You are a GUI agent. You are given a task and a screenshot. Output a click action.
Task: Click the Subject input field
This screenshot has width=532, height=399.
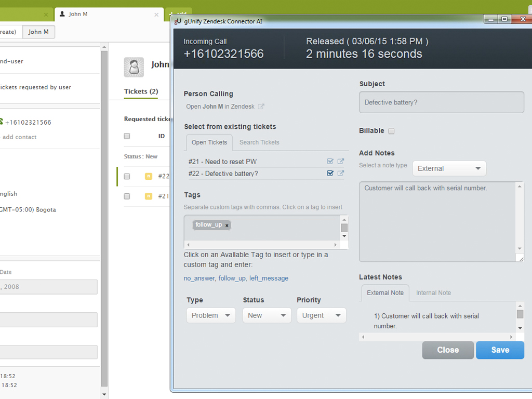441,102
